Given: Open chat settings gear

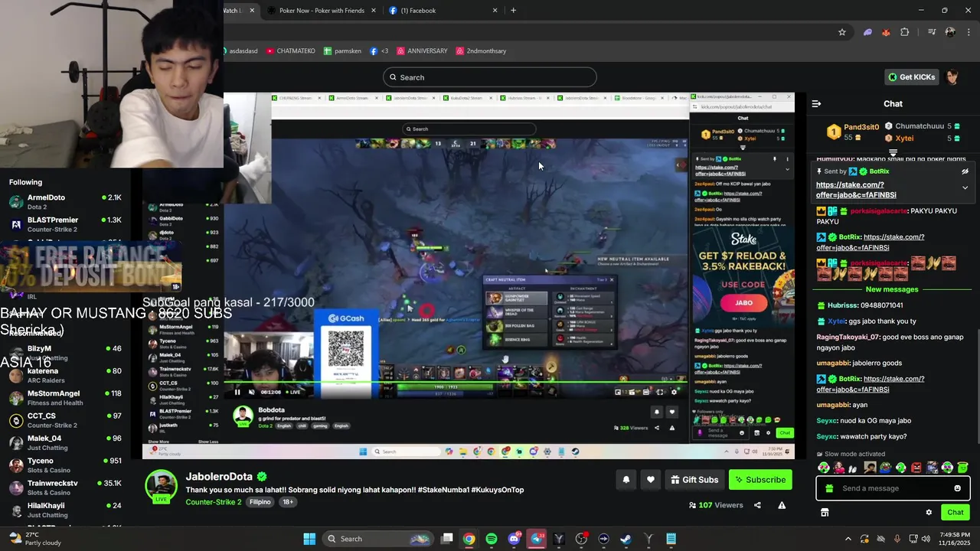Looking at the screenshot, I should pos(929,512).
